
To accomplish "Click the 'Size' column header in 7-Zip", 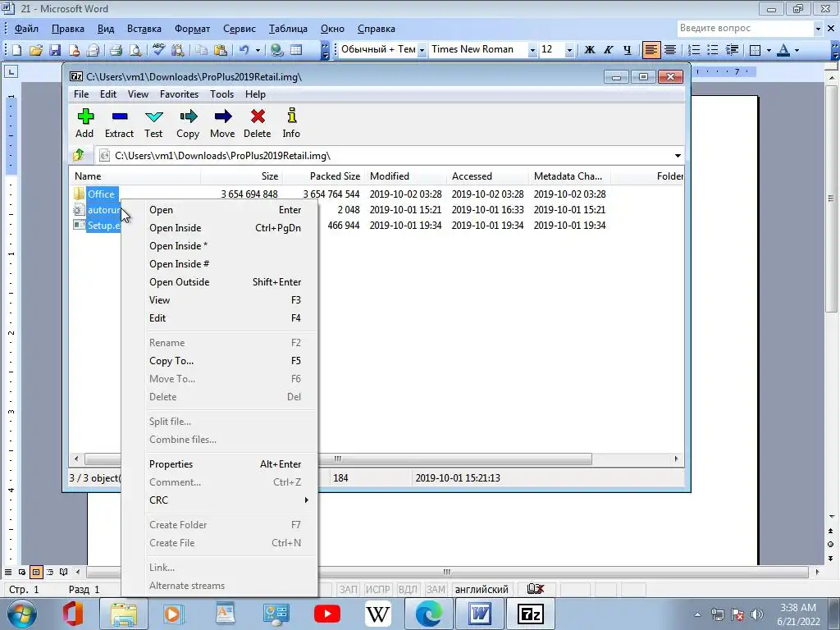I will pos(242,176).
